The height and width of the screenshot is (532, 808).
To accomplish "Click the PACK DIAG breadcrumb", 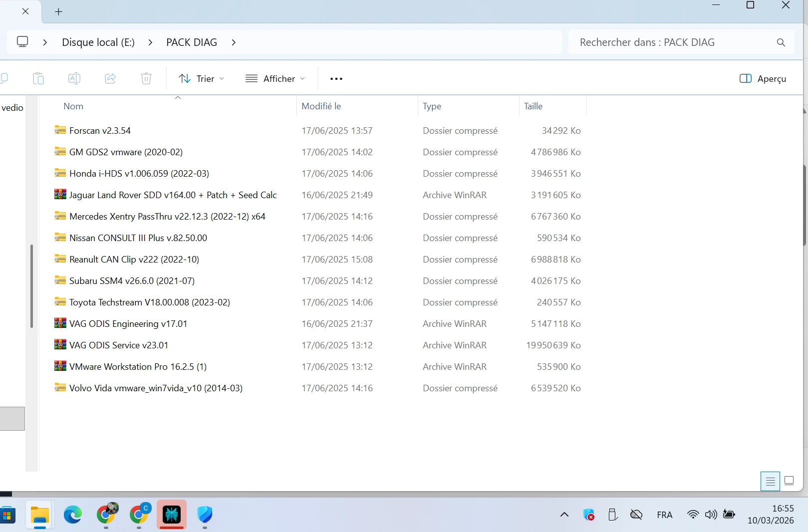I will (192, 42).
